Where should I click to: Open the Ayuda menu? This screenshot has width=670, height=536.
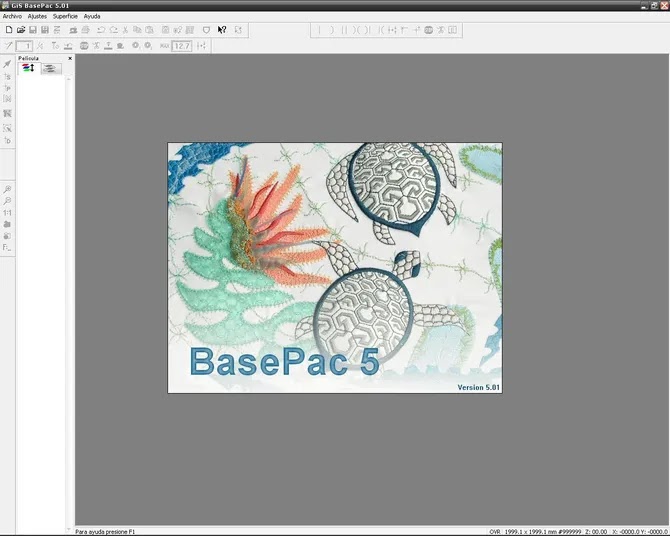pos(92,16)
